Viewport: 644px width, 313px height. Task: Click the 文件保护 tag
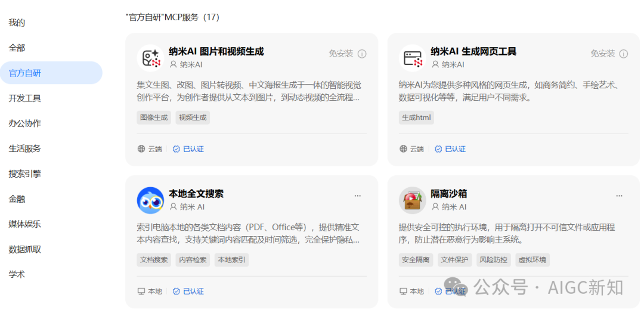tap(454, 260)
